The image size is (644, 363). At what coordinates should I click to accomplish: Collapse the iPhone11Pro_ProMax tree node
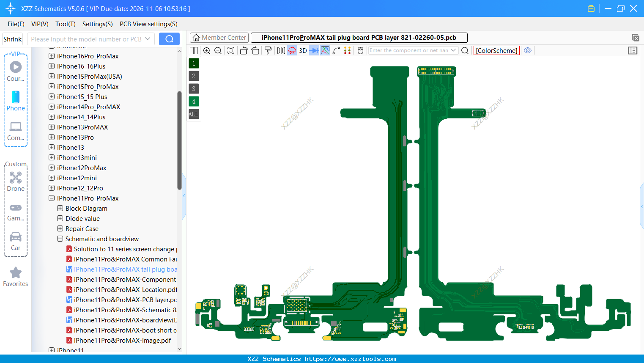52,198
